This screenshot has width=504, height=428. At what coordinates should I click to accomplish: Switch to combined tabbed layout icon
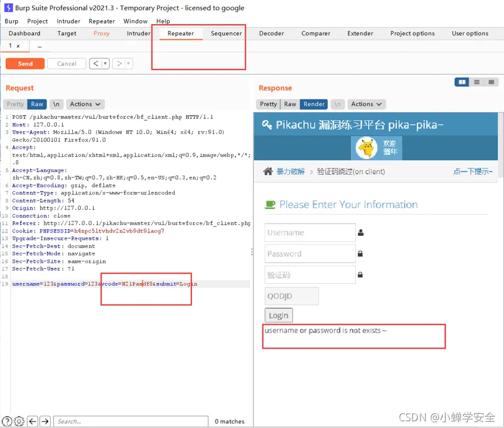pos(491,82)
